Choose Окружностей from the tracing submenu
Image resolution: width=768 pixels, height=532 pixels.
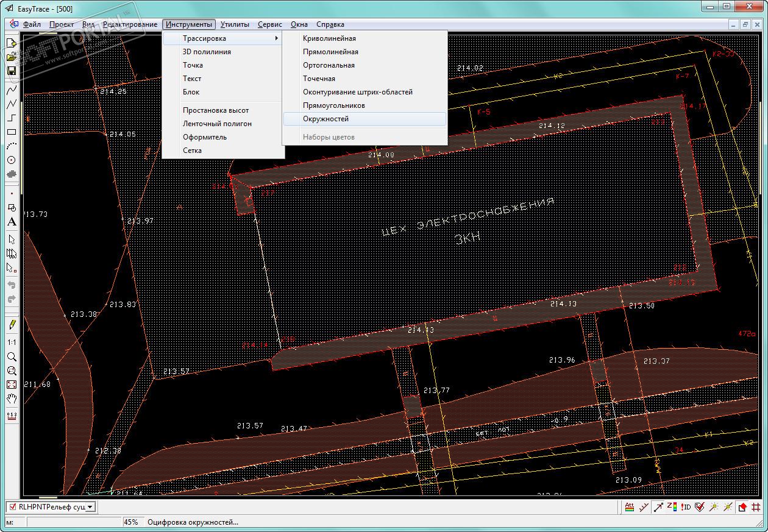click(x=325, y=119)
